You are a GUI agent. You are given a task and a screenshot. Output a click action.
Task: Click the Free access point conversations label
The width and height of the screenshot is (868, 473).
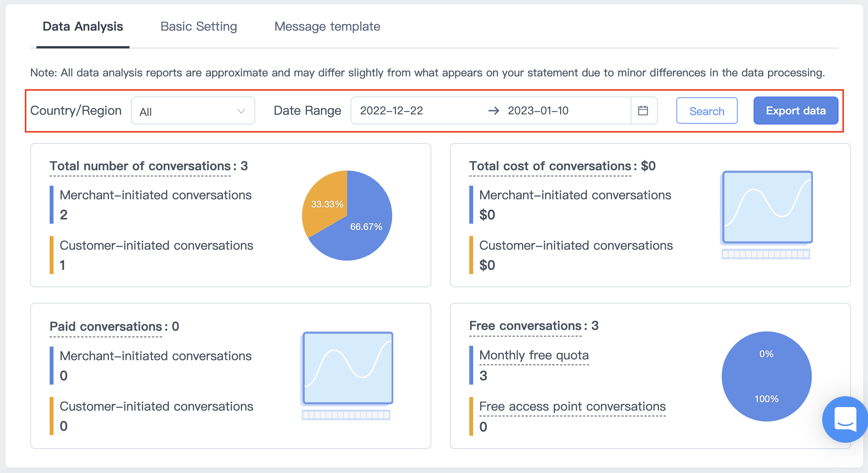click(572, 406)
